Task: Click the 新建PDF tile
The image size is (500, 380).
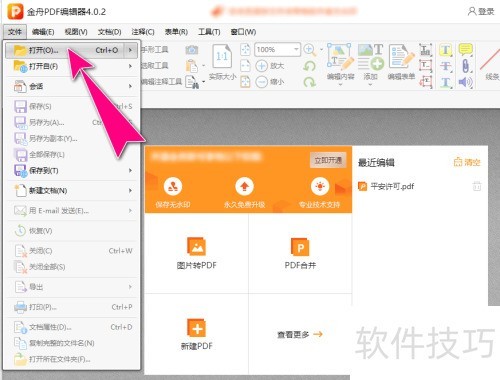Action: [197, 334]
